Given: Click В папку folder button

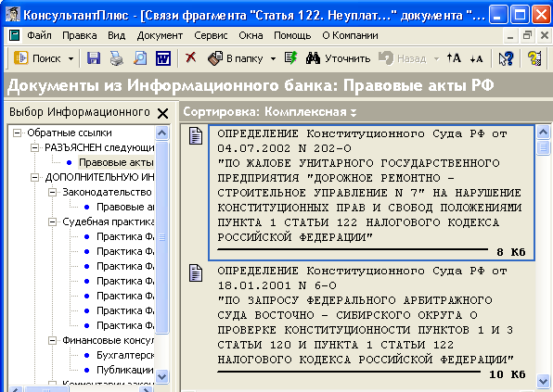Looking at the screenshot, I should (x=235, y=58).
